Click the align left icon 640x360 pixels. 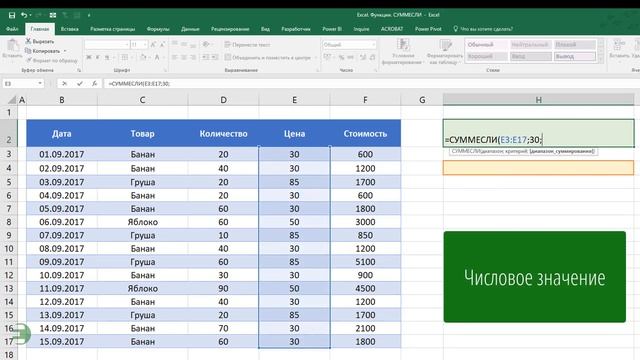coord(175,58)
